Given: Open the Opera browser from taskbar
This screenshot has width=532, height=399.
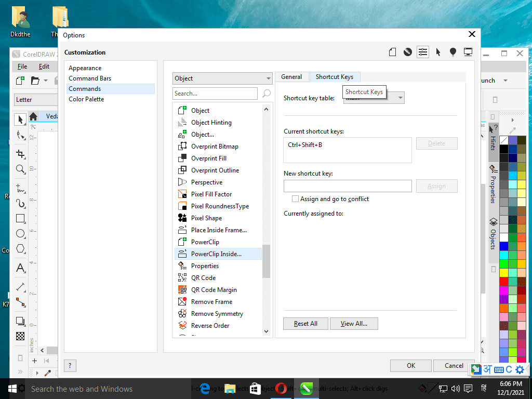Looking at the screenshot, I should 281,389.
